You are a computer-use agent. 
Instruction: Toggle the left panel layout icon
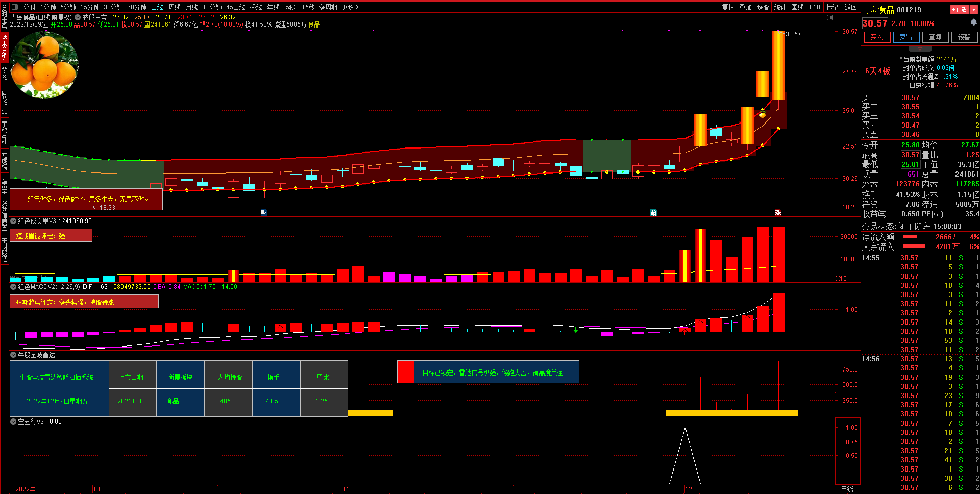(15, 7)
